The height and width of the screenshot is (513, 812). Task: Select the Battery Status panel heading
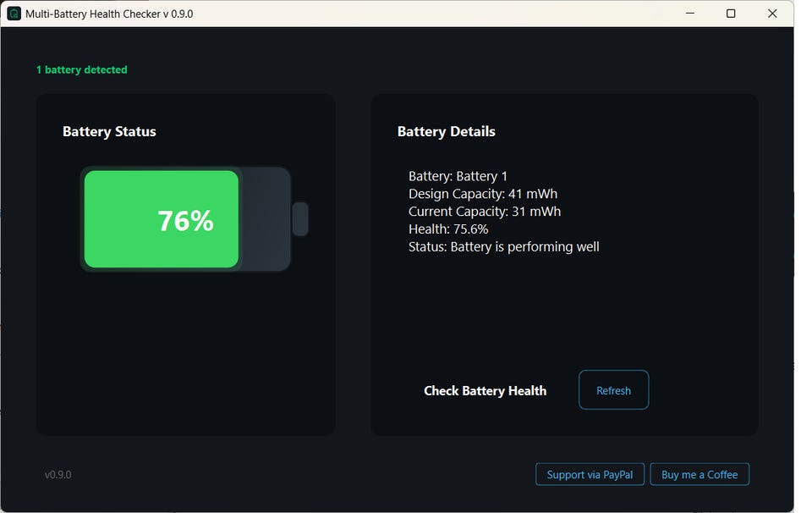click(109, 131)
